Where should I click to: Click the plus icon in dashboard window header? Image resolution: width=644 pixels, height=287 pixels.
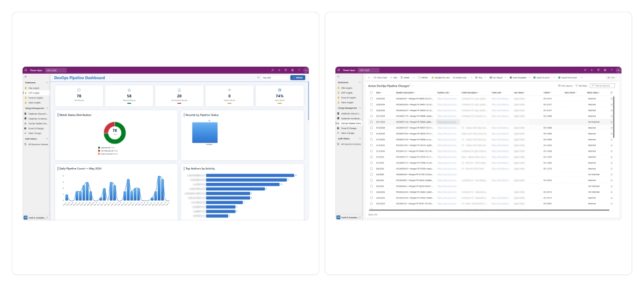pos(279,70)
